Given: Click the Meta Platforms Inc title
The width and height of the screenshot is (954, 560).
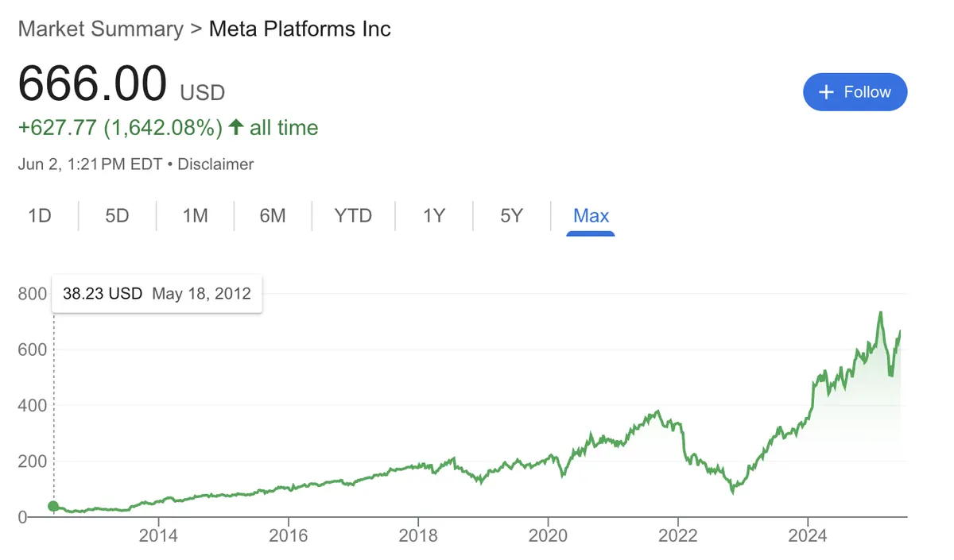Looking at the screenshot, I should tap(300, 29).
